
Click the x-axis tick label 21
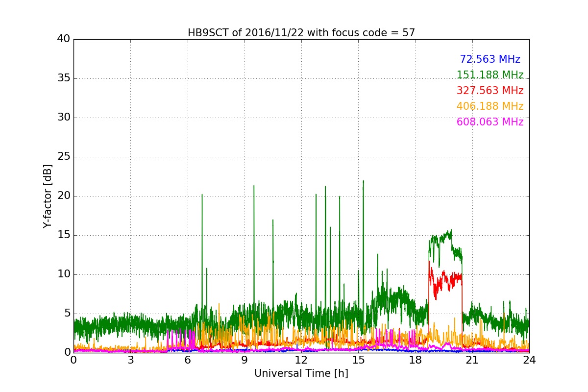(x=472, y=360)
